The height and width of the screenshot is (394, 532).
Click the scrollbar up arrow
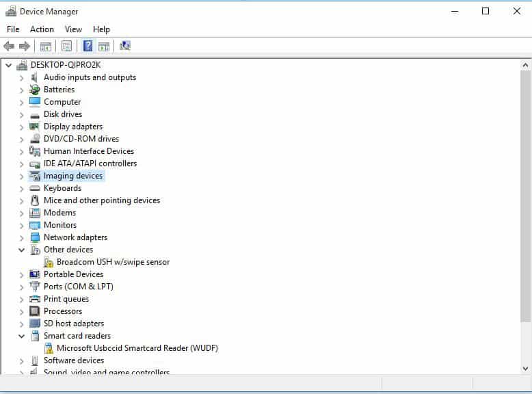[525, 65]
